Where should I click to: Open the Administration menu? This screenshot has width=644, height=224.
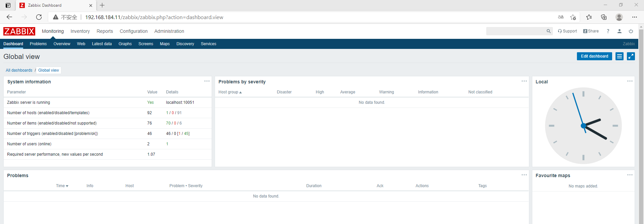[169, 31]
